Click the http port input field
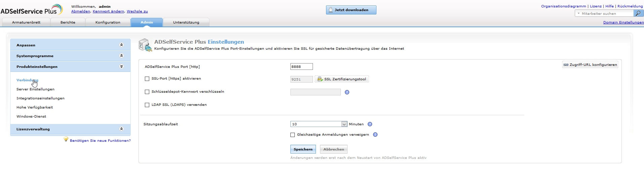Image resolution: width=644 pixels, height=173 pixels. (x=301, y=67)
